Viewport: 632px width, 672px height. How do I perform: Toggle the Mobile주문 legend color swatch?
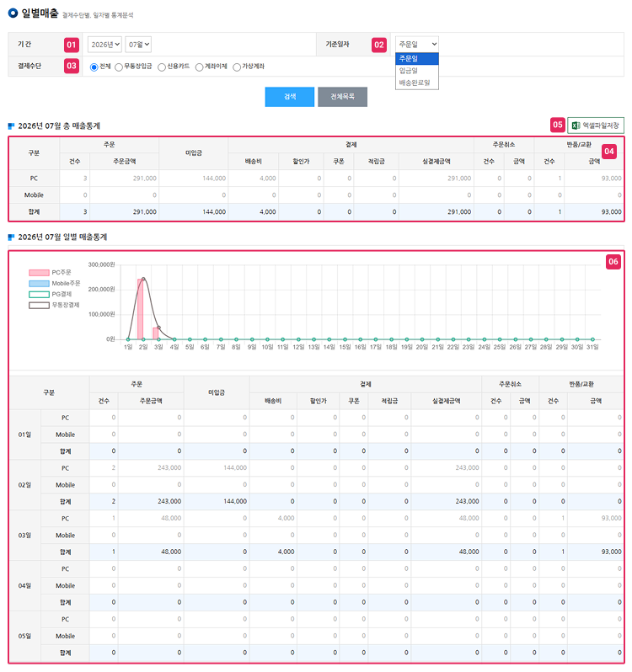click(39, 283)
